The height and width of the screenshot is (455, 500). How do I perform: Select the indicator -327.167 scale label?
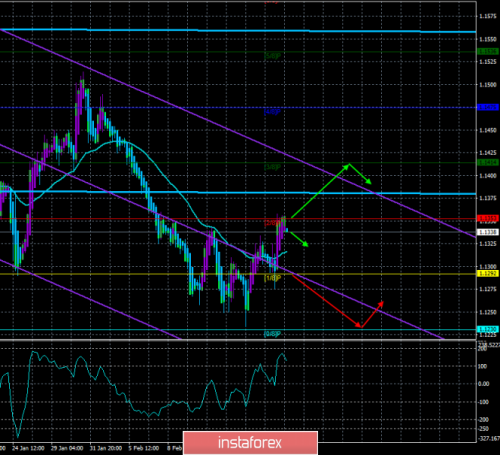(x=489, y=439)
